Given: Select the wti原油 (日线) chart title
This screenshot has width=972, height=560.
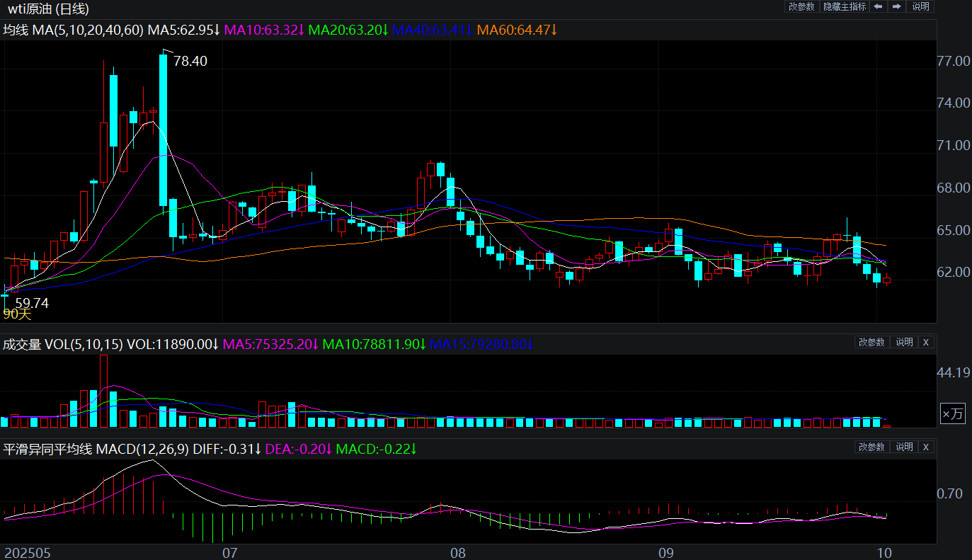Looking at the screenshot, I should (x=49, y=9).
